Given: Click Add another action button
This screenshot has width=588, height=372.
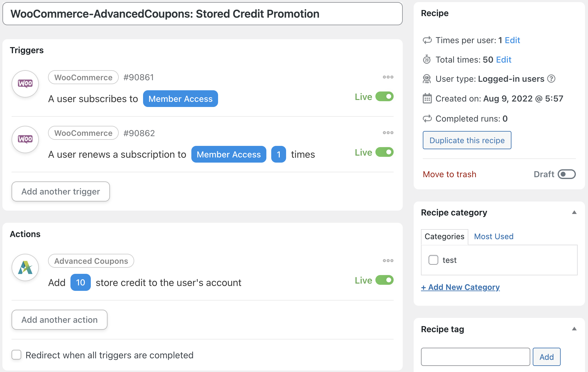Looking at the screenshot, I should pos(60,320).
